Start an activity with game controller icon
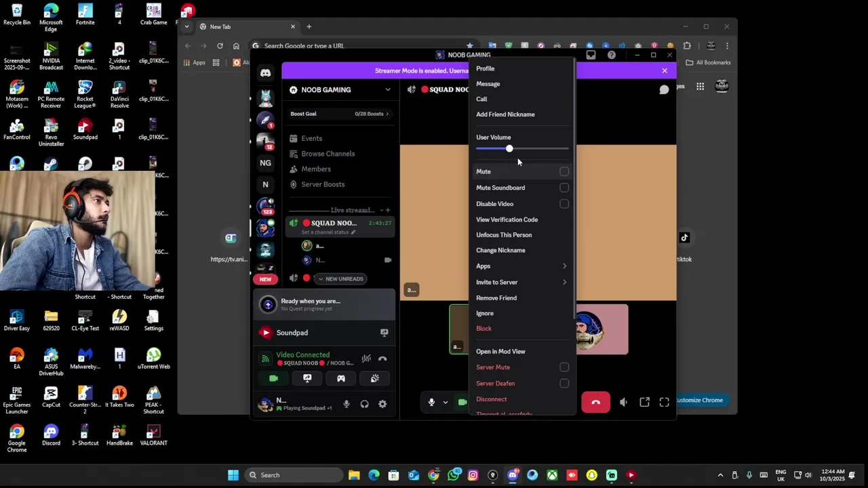This screenshot has width=868, height=488. [x=341, y=378]
